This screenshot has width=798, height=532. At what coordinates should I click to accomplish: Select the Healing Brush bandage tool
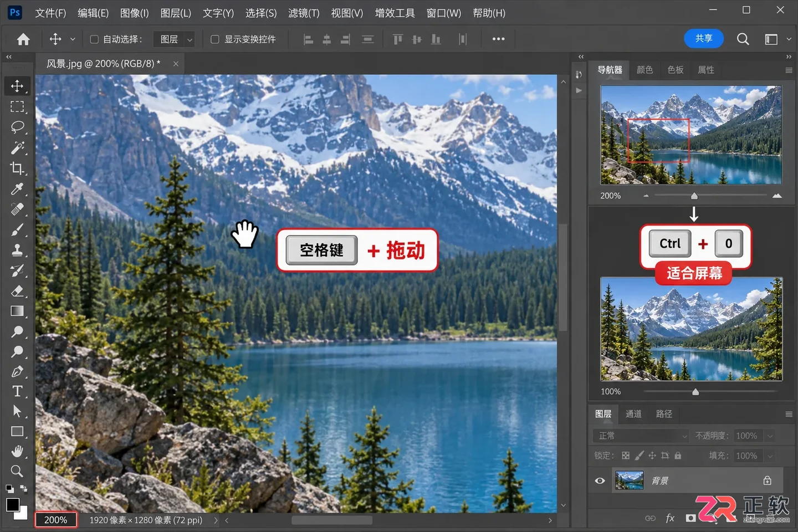(17, 209)
